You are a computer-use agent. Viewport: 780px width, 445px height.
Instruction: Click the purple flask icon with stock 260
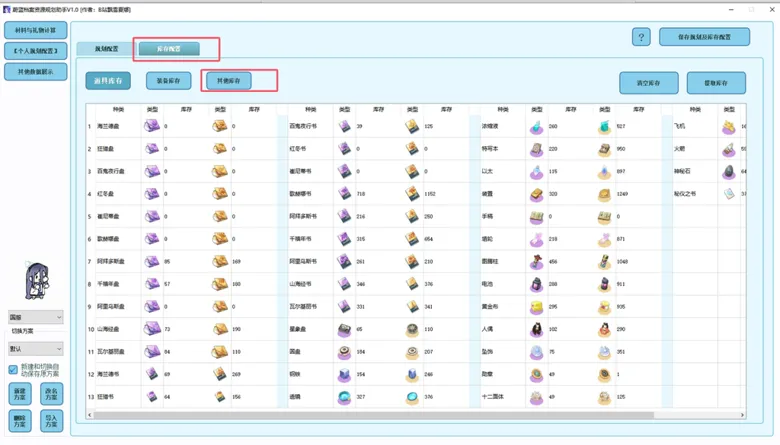(536, 126)
